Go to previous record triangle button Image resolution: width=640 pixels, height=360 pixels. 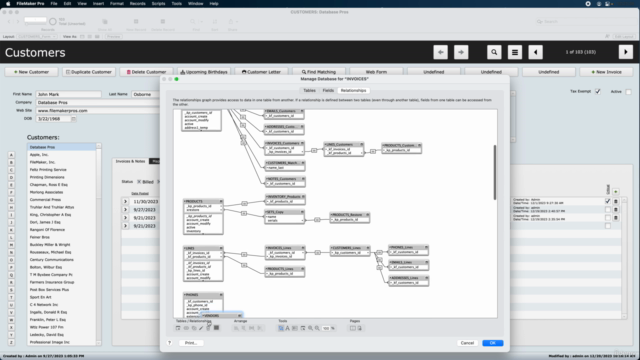tap(536, 52)
